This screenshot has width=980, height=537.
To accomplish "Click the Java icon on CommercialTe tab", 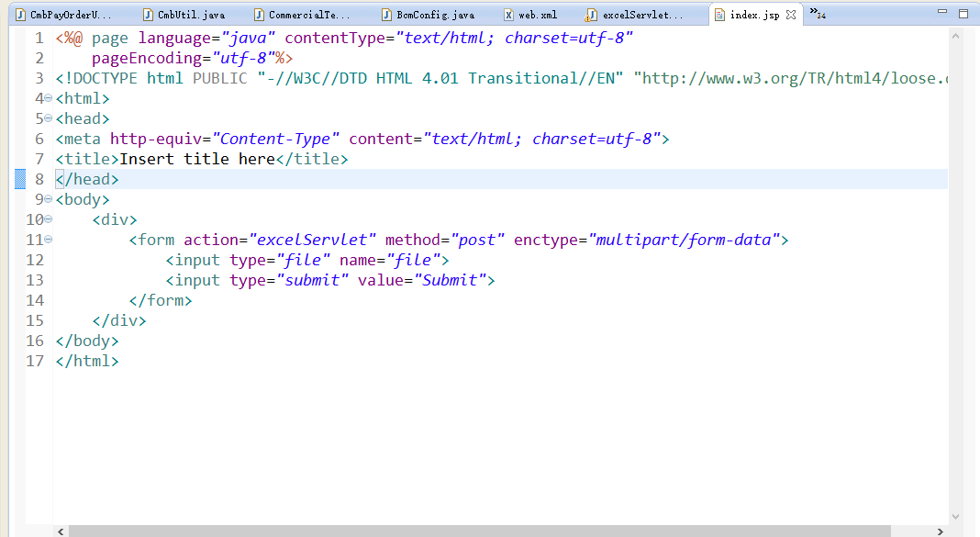I will (x=259, y=15).
